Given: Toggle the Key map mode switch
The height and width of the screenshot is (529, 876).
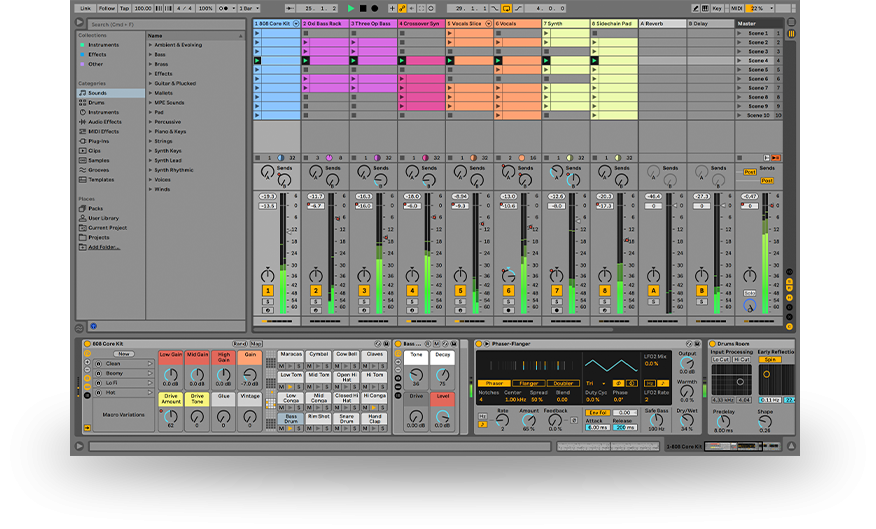Looking at the screenshot, I should (x=717, y=8).
